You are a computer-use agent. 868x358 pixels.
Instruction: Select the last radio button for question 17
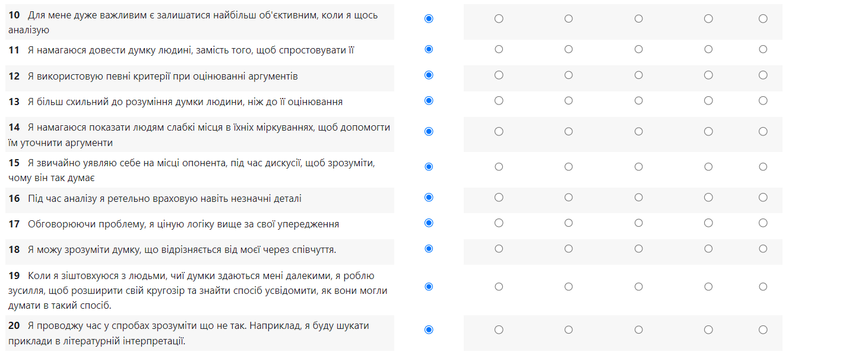coord(763,223)
